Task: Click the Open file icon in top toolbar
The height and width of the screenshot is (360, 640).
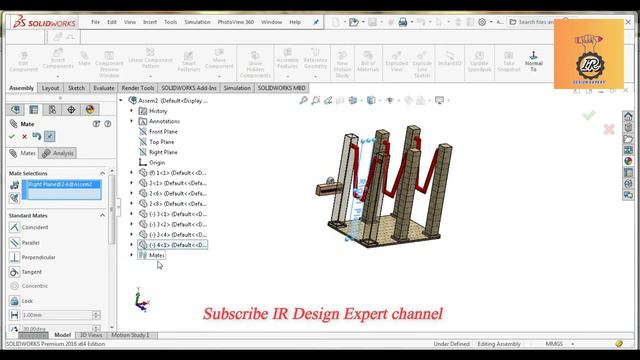Action: (x=353, y=22)
